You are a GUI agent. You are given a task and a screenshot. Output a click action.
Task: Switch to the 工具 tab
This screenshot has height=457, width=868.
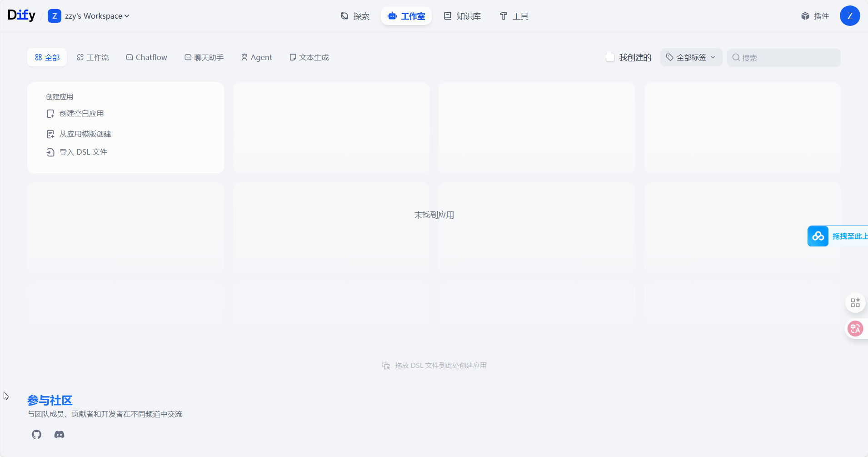point(514,16)
